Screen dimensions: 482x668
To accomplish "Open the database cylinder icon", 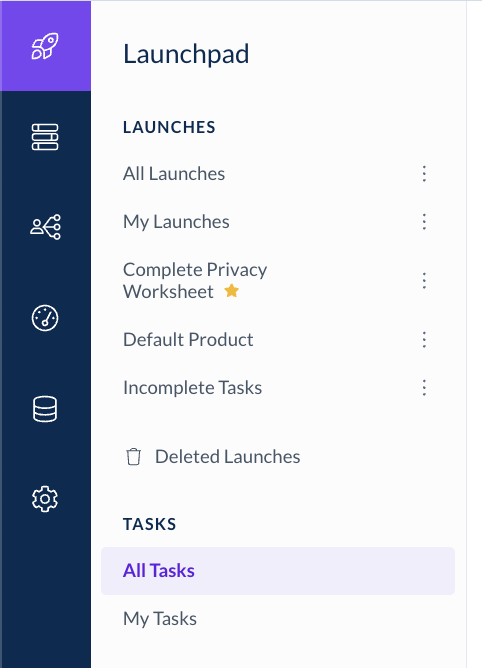I will (45, 409).
